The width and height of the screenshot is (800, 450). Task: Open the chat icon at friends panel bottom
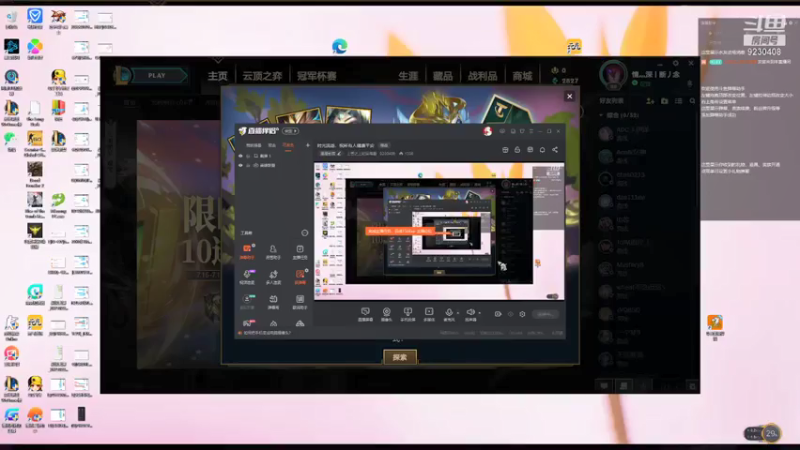tap(604, 386)
